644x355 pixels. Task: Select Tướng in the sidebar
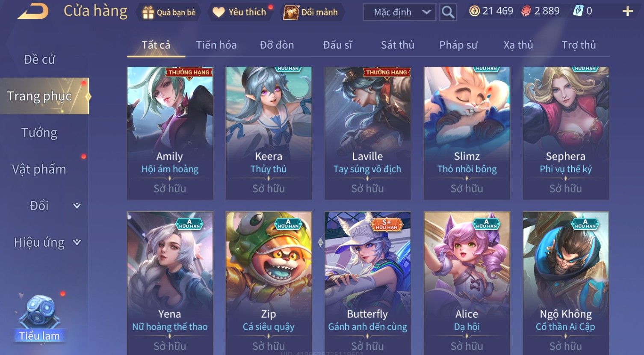coord(39,133)
